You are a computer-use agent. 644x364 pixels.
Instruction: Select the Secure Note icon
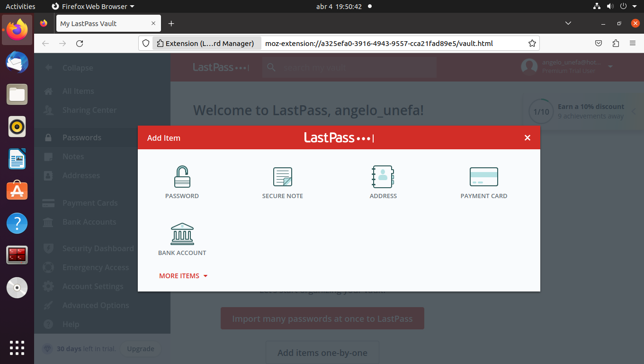(283, 177)
